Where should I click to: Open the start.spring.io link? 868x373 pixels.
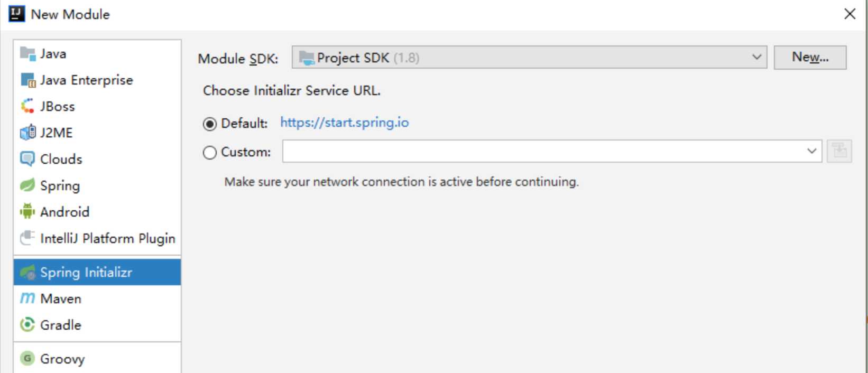point(344,123)
